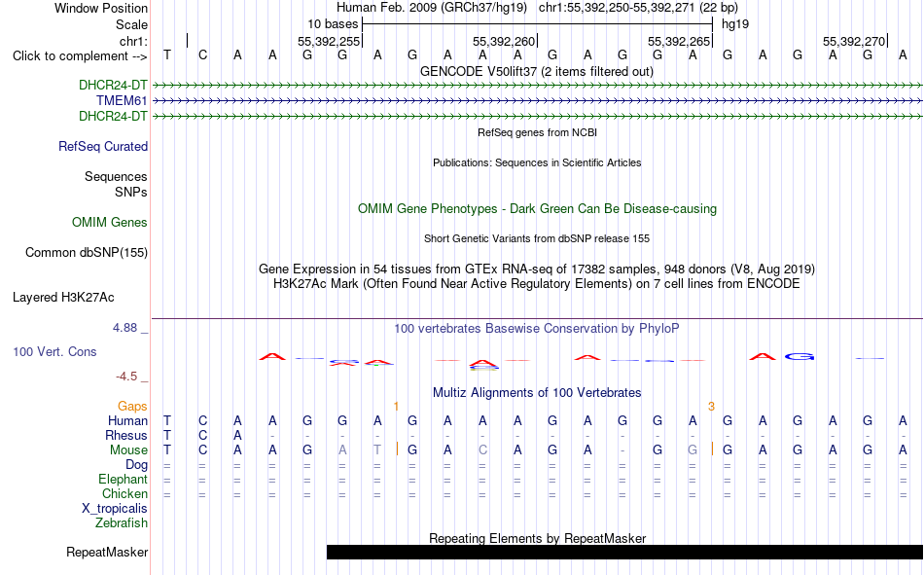The width and height of the screenshot is (924, 575).
Task: Click the Gaps row label
Action: pyautogui.click(x=132, y=406)
